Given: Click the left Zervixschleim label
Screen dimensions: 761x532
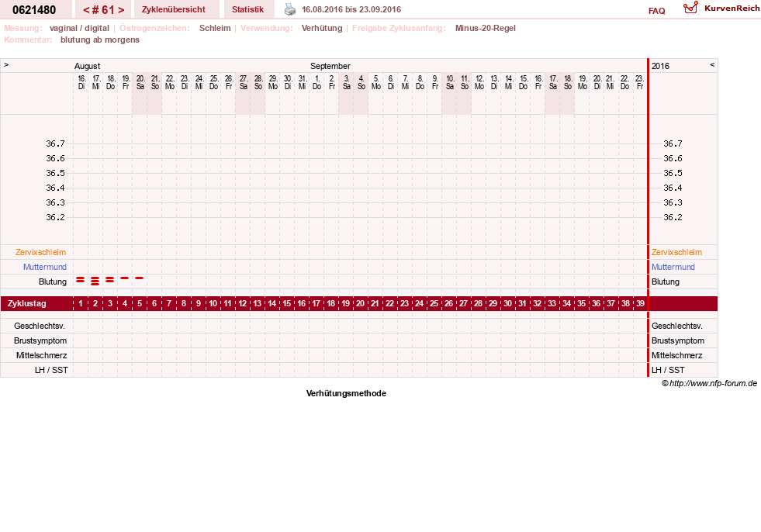Looking at the screenshot, I should tap(41, 252).
